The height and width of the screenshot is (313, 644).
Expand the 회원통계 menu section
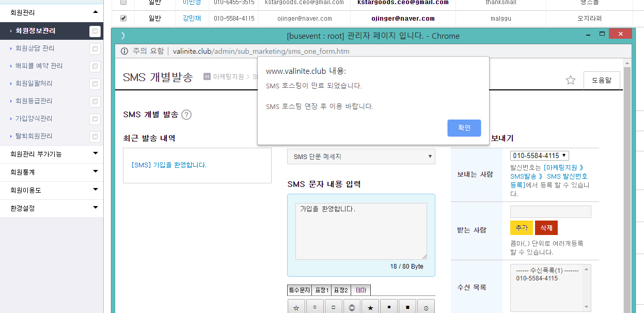pyautogui.click(x=52, y=172)
